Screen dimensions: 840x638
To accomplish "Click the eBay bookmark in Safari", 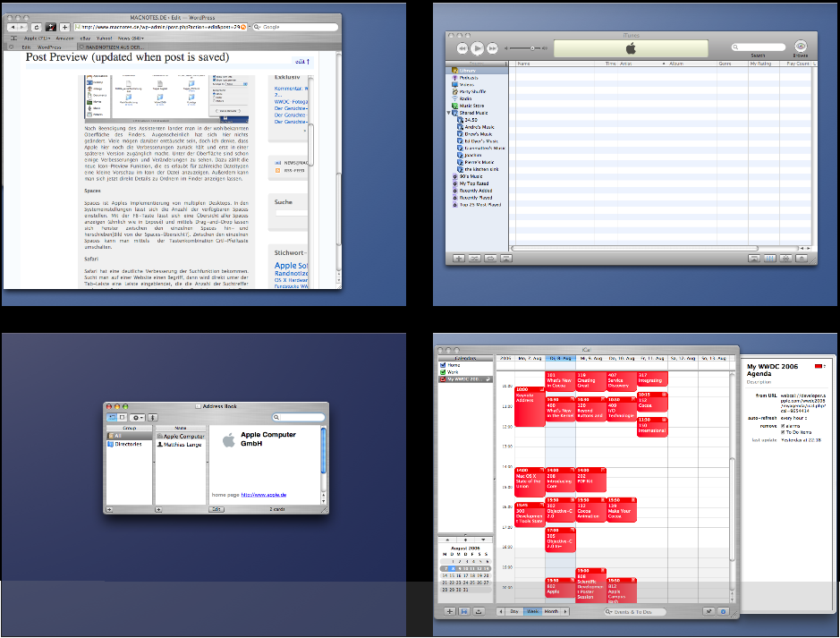I will [x=85, y=38].
